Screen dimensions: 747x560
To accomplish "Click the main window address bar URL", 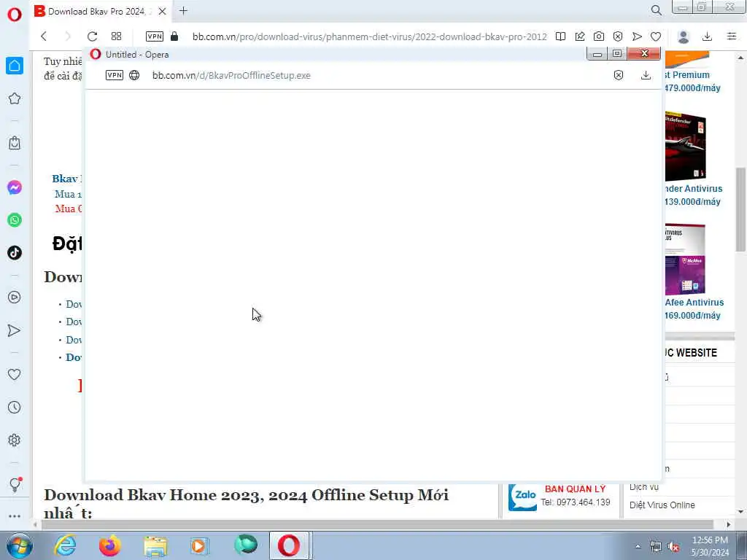I will click(369, 36).
